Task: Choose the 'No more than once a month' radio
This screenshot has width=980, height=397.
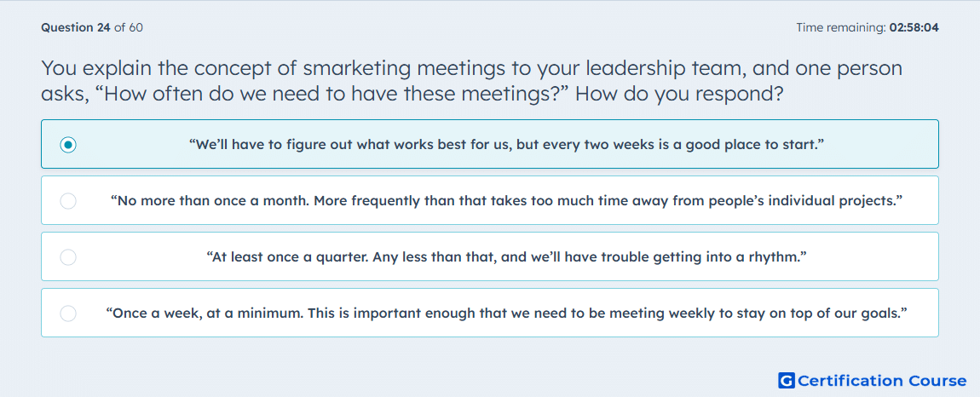Action: coord(68,201)
